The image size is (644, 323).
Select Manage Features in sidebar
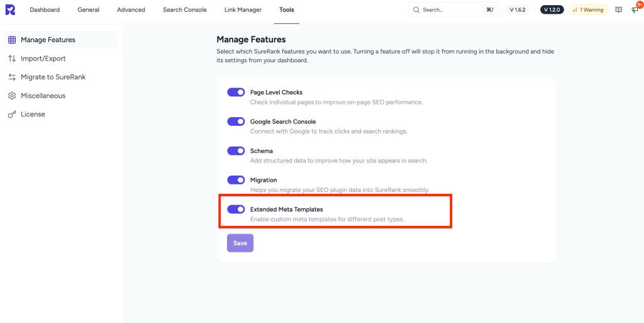tap(60, 40)
